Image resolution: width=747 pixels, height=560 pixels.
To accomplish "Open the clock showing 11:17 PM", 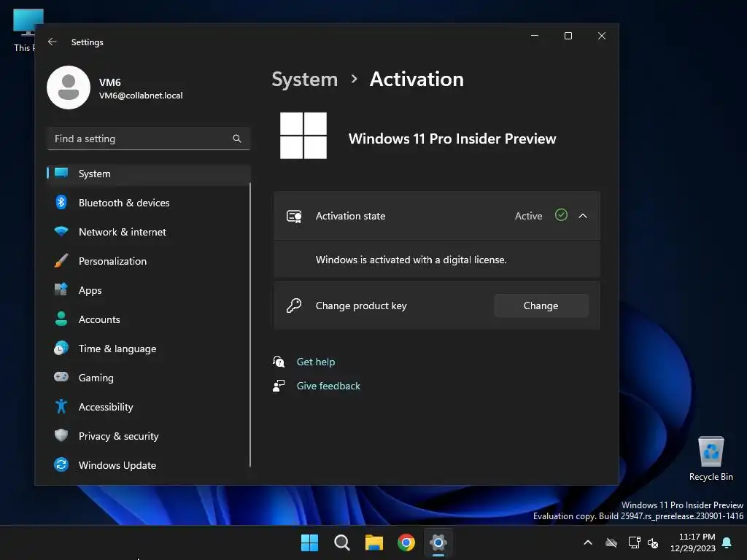I will pyautogui.click(x=693, y=542).
